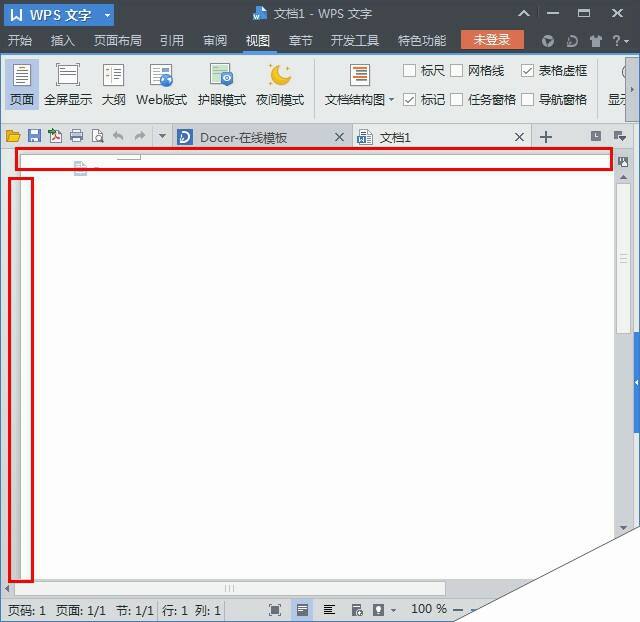
Task: Click the 页码: 1 status entry
Action: [x=27, y=611]
